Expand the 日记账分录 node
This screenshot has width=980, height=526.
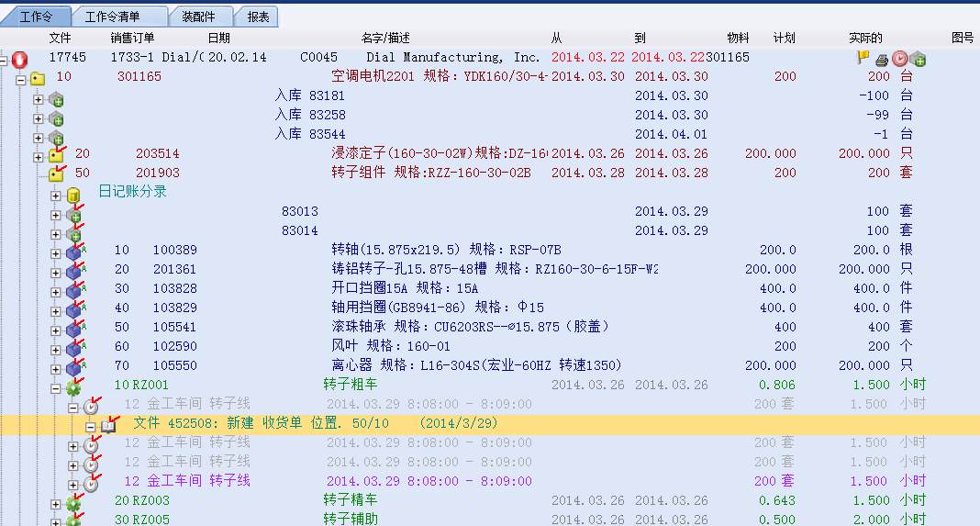[56, 194]
